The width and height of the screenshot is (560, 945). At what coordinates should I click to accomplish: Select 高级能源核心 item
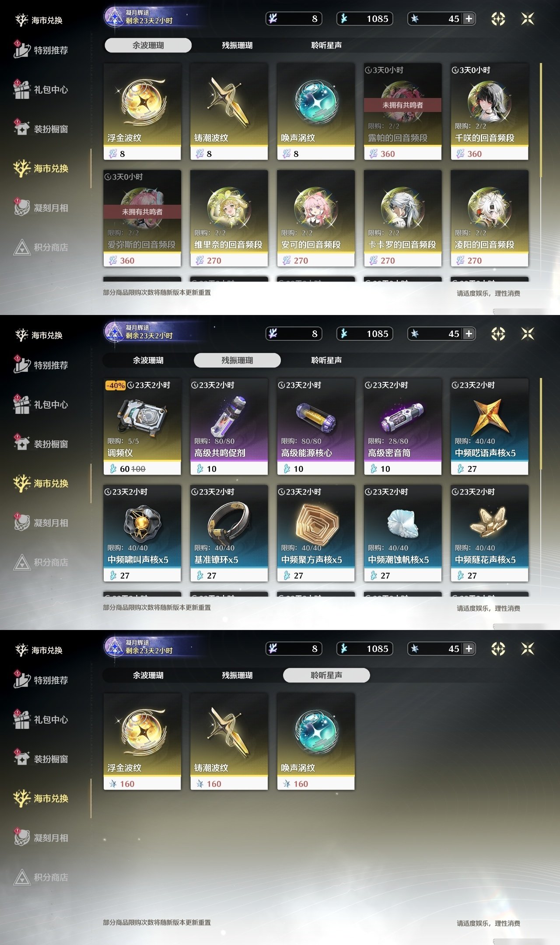point(316,427)
